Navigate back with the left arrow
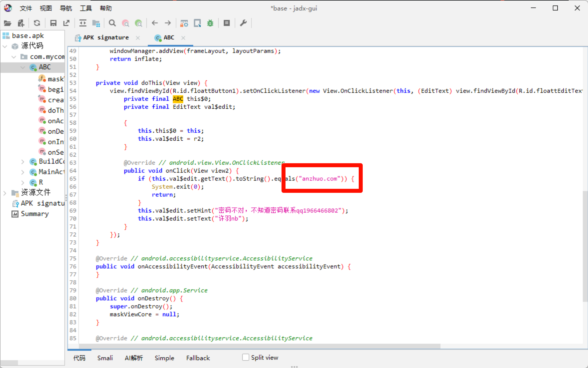The height and width of the screenshot is (368, 588). click(155, 23)
